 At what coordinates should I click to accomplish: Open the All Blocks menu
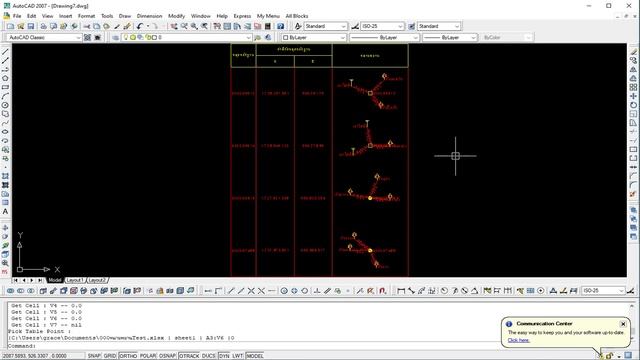pyautogui.click(x=297, y=16)
